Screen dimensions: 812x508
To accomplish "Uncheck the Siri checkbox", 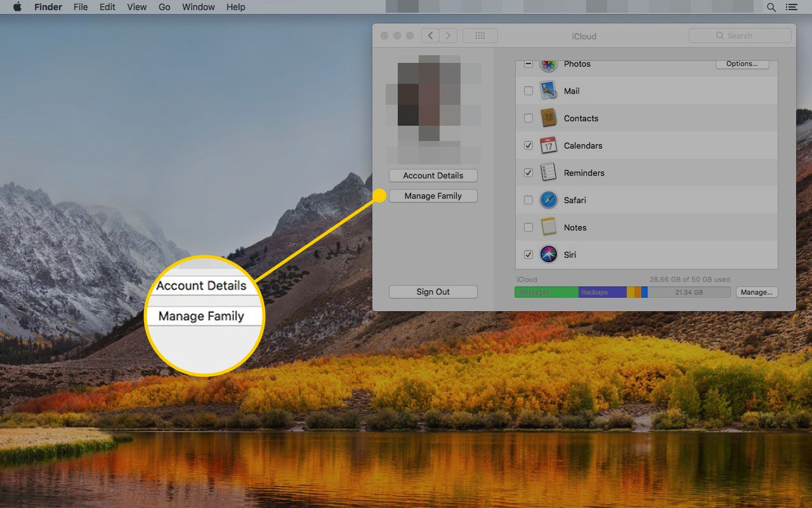I will pyautogui.click(x=528, y=255).
